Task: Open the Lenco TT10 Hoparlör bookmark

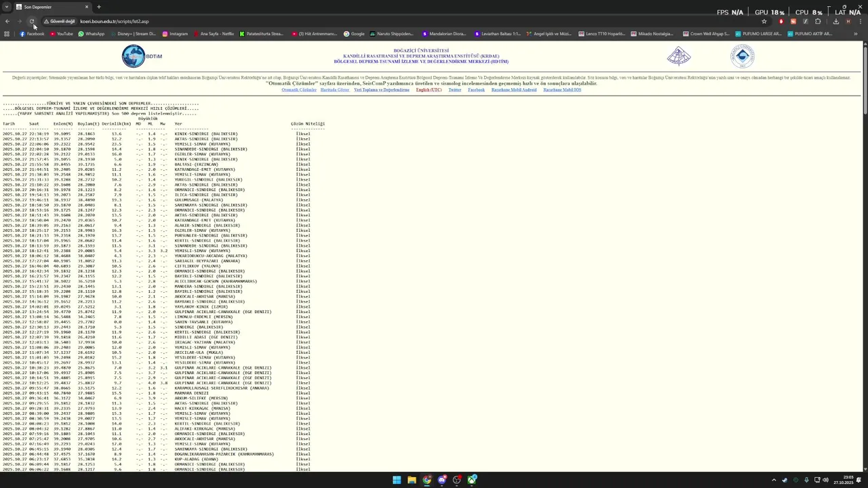Action: pyautogui.click(x=601, y=34)
